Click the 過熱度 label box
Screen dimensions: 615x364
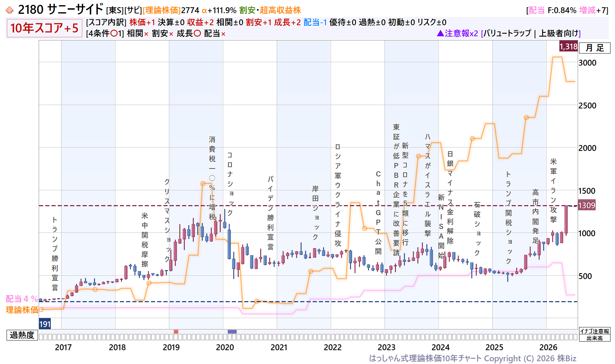point(22,335)
